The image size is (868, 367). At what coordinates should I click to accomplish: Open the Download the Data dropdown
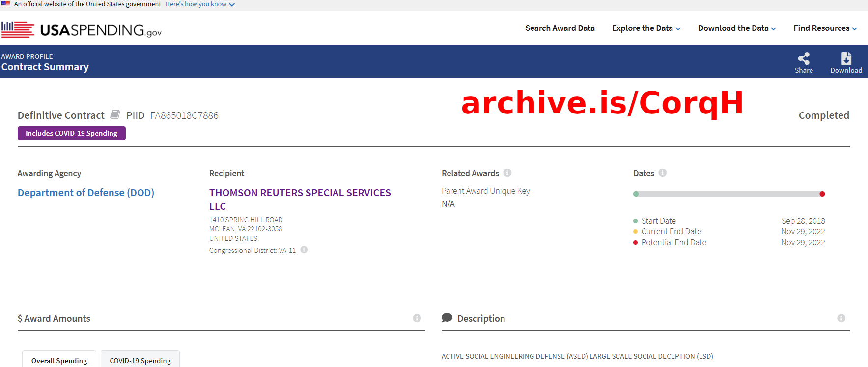[737, 28]
